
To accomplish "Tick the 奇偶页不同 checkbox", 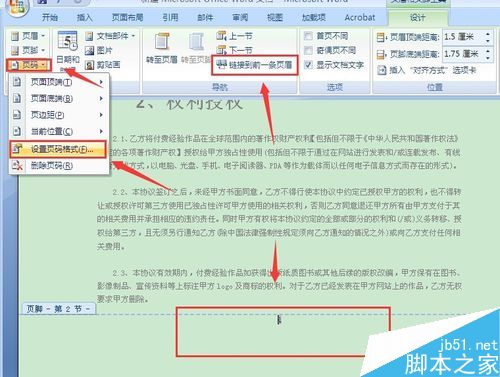I will (309, 50).
